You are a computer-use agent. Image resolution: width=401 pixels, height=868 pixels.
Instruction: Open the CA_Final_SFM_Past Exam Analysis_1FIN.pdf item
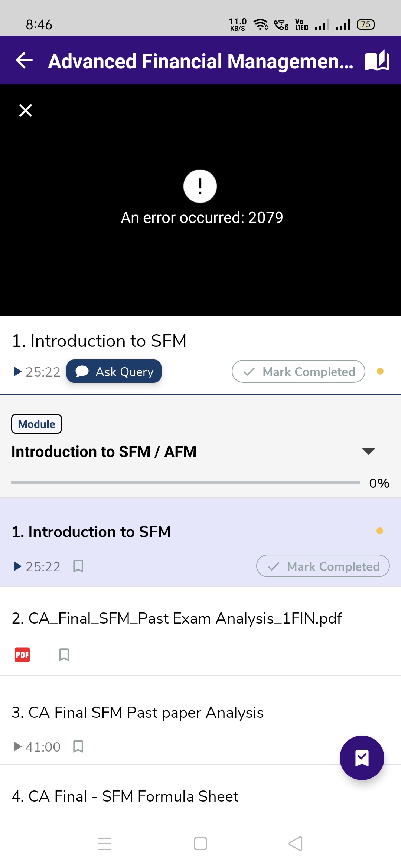[x=176, y=618]
